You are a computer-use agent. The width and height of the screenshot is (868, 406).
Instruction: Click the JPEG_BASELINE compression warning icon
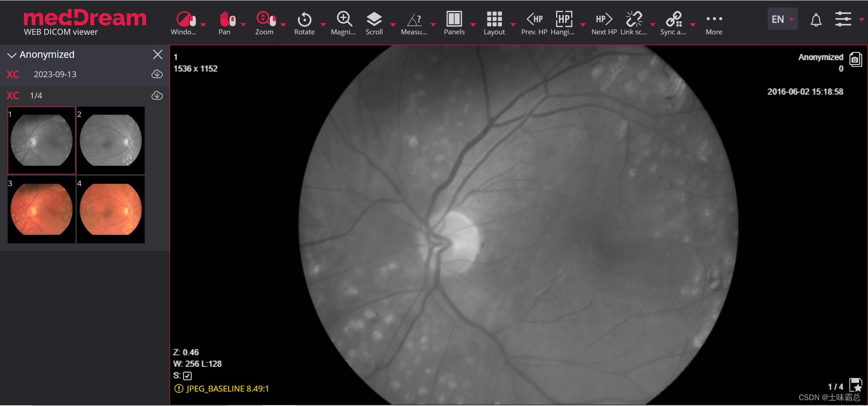click(179, 388)
